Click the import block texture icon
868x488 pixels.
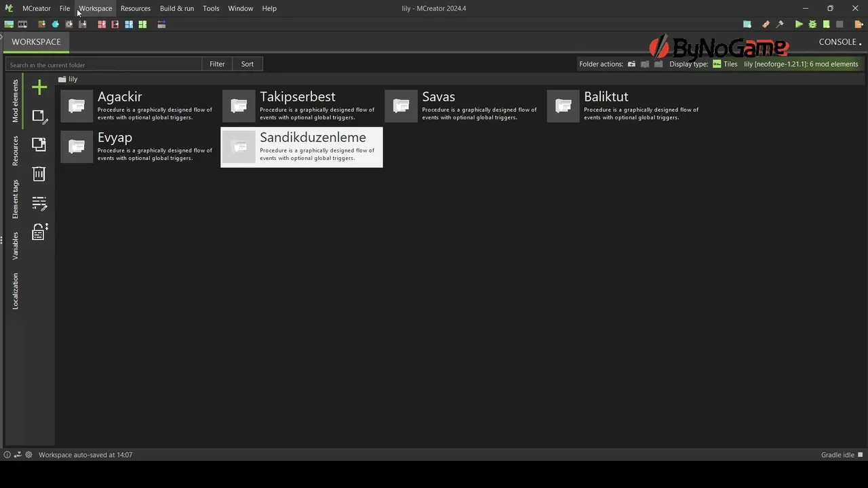(x=41, y=24)
